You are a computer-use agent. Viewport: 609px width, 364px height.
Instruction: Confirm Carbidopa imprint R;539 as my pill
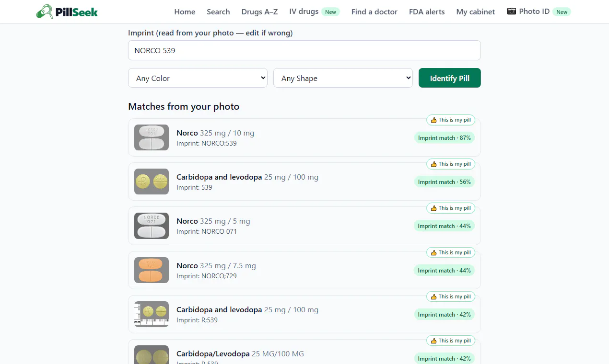click(x=451, y=296)
